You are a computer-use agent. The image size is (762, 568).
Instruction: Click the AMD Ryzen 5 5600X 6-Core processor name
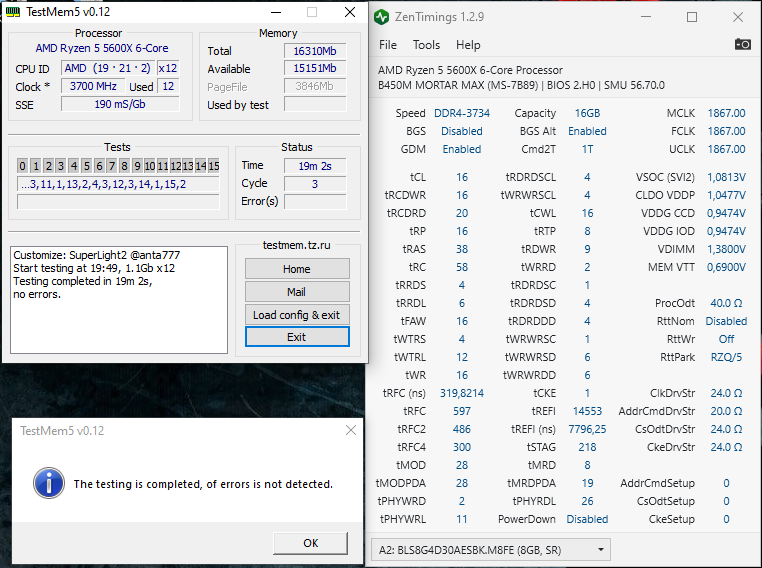click(102, 48)
